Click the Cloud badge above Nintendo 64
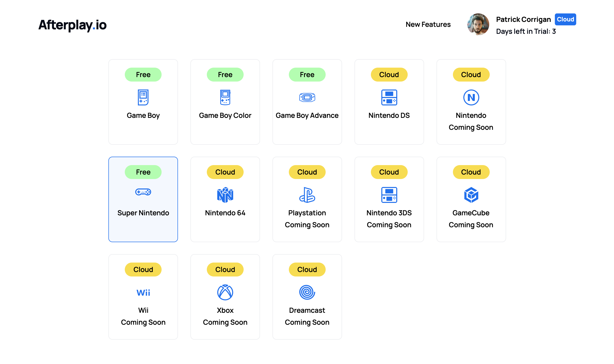This screenshot has height=364, width=614. [225, 172]
